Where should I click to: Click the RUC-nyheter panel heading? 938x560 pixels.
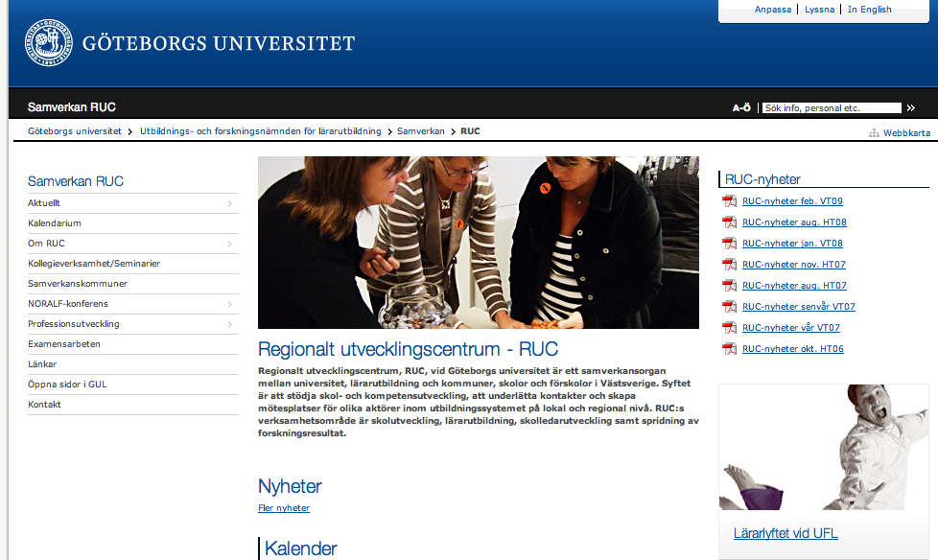(762, 179)
